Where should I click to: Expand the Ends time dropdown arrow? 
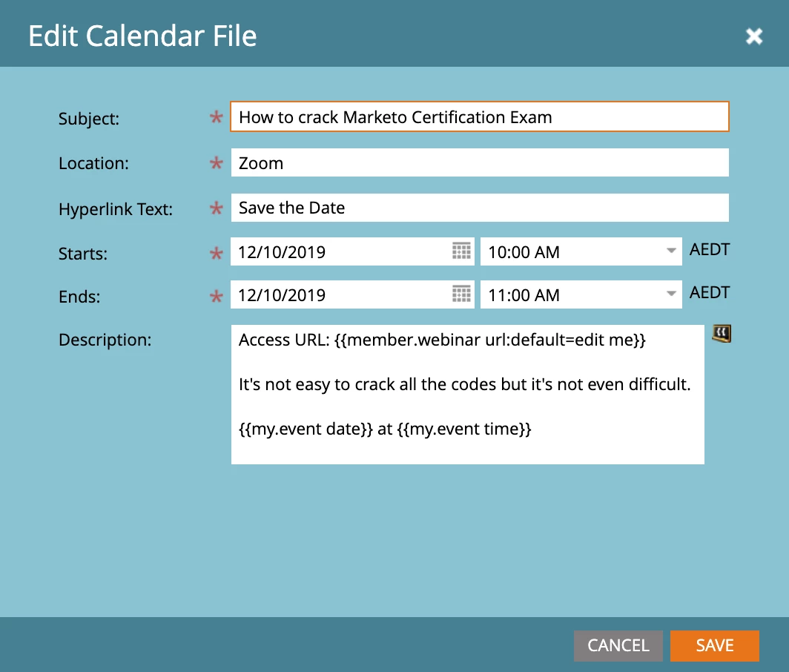[671, 294]
